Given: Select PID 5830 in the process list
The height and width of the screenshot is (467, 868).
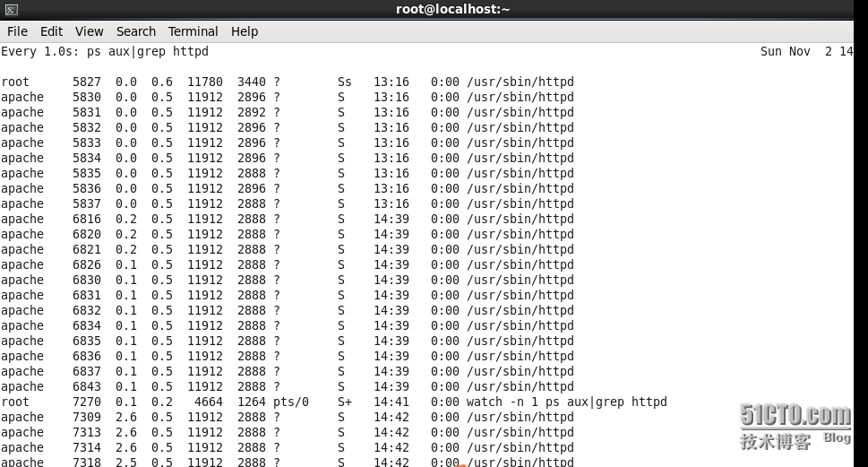Looking at the screenshot, I should pos(87,98).
